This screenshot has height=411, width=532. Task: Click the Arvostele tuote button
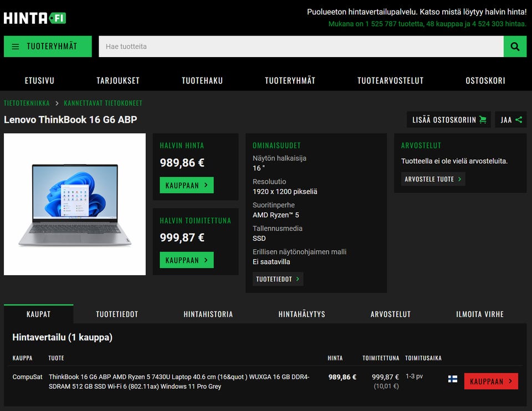coord(433,179)
